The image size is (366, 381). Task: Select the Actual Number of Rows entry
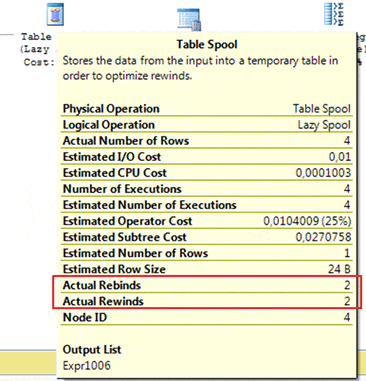[x=207, y=141]
